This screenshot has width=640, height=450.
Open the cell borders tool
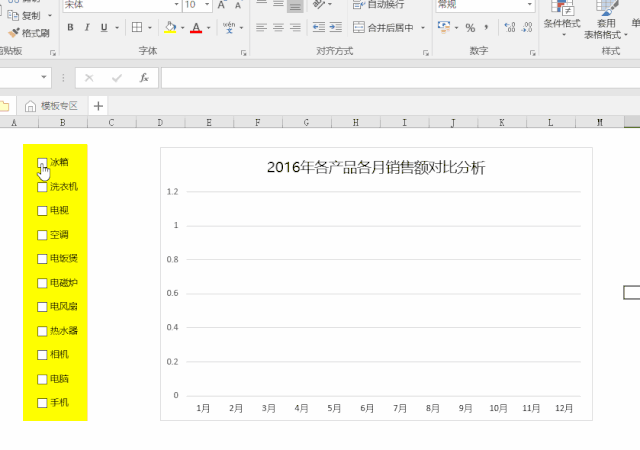click(137, 28)
